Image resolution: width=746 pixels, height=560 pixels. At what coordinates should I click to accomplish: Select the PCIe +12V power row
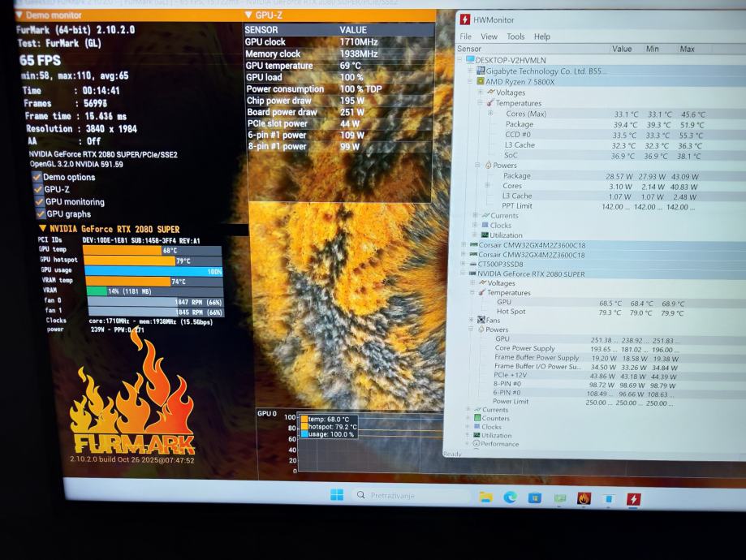coord(585,376)
